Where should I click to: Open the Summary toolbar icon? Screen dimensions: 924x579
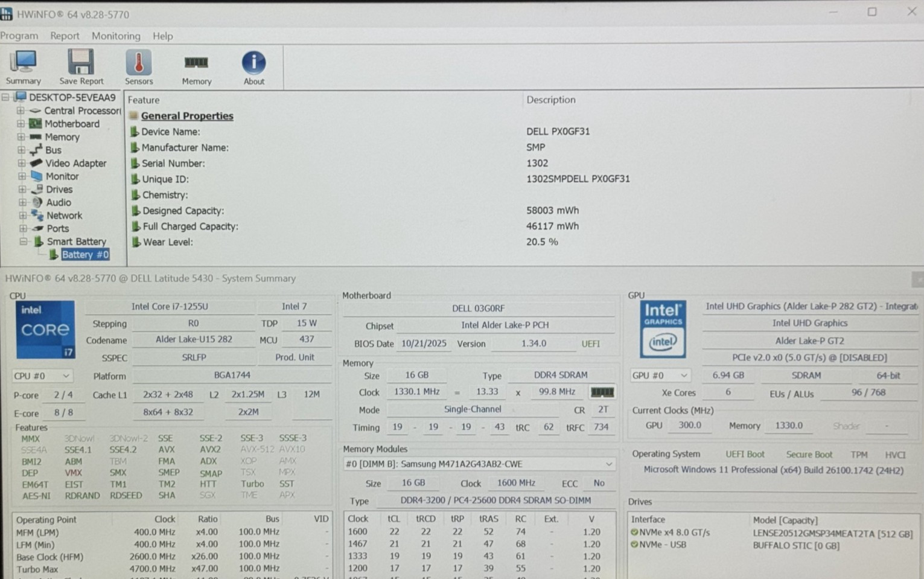pyautogui.click(x=23, y=62)
